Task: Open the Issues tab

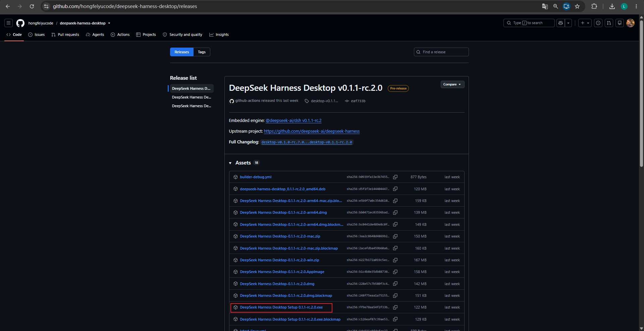Action: pos(37,35)
